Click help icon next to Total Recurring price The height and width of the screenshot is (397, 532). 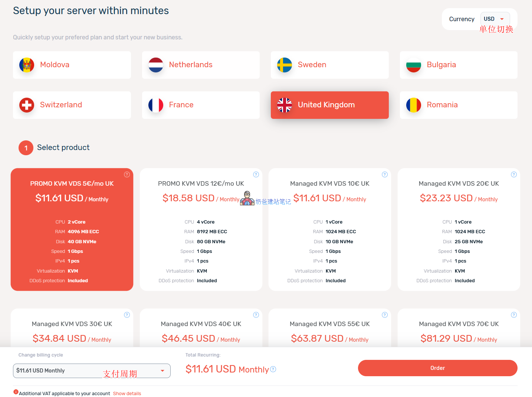click(x=273, y=369)
